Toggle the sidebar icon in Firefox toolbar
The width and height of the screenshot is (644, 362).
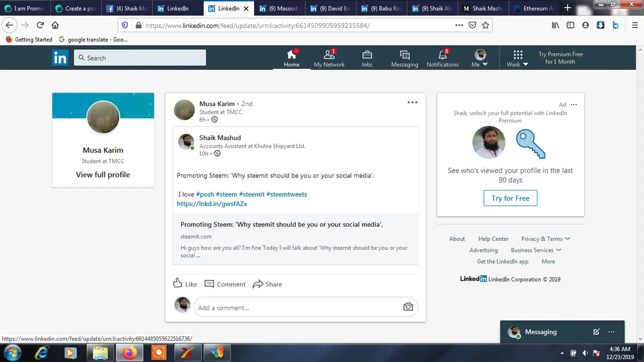(x=570, y=25)
